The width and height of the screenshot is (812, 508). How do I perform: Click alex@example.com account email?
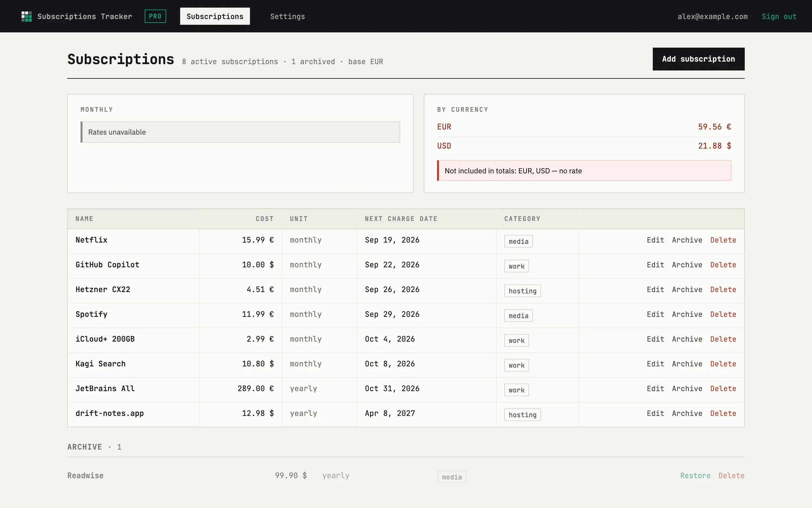(712, 17)
